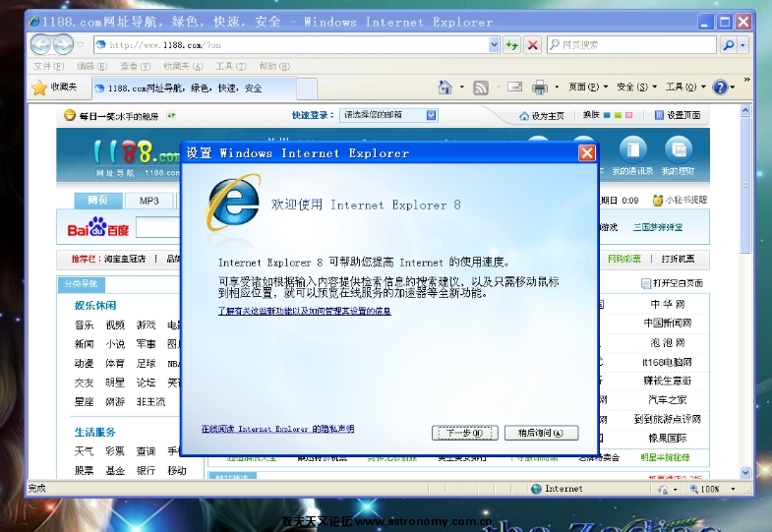Open the 帮助(H) menu
Image resolution: width=772 pixels, height=532 pixels.
(x=274, y=66)
